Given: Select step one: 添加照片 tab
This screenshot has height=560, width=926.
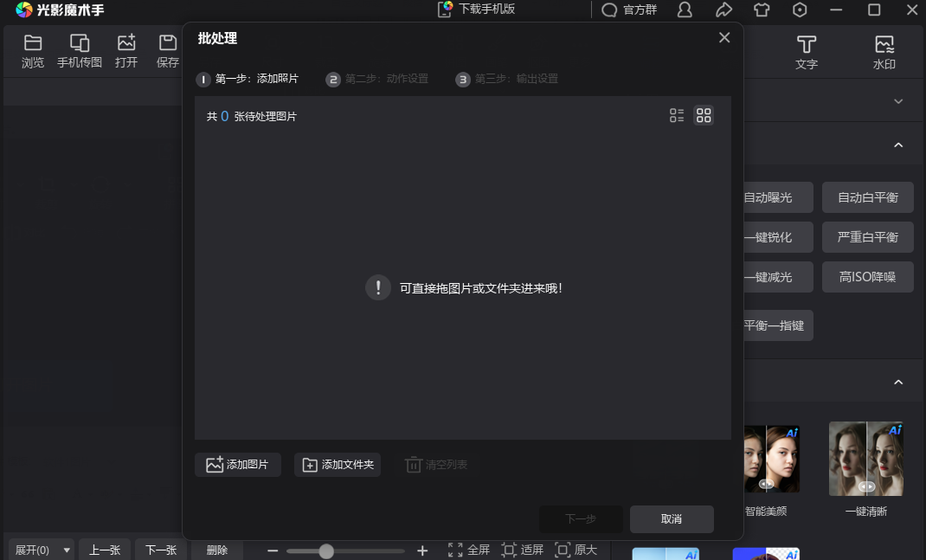Looking at the screenshot, I should (x=248, y=79).
